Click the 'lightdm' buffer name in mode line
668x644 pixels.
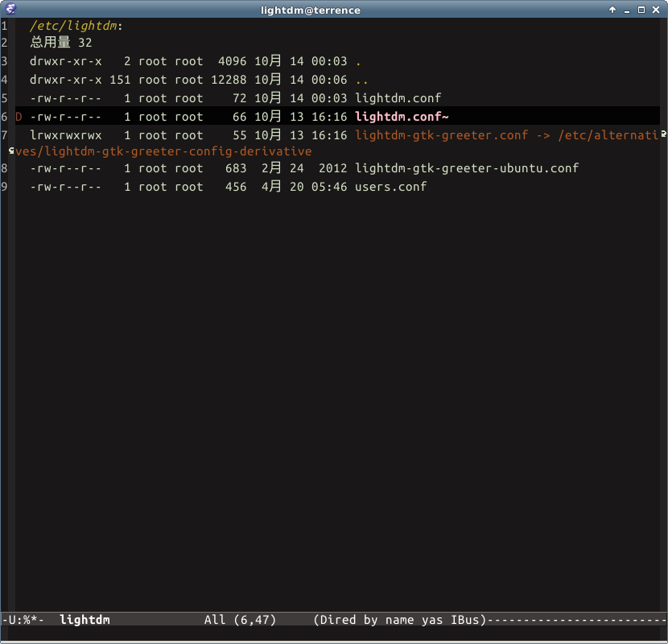[x=85, y=620]
